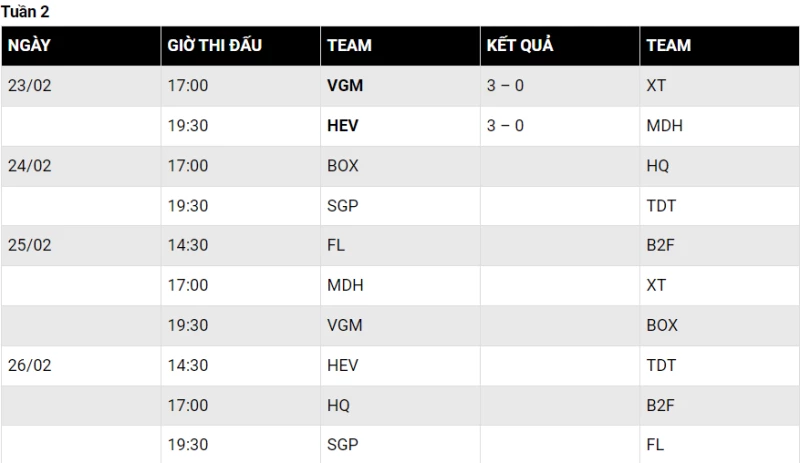Viewport: 800px width, 463px height.
Task: Click the bold HEV team name
Action: (342, 126)
